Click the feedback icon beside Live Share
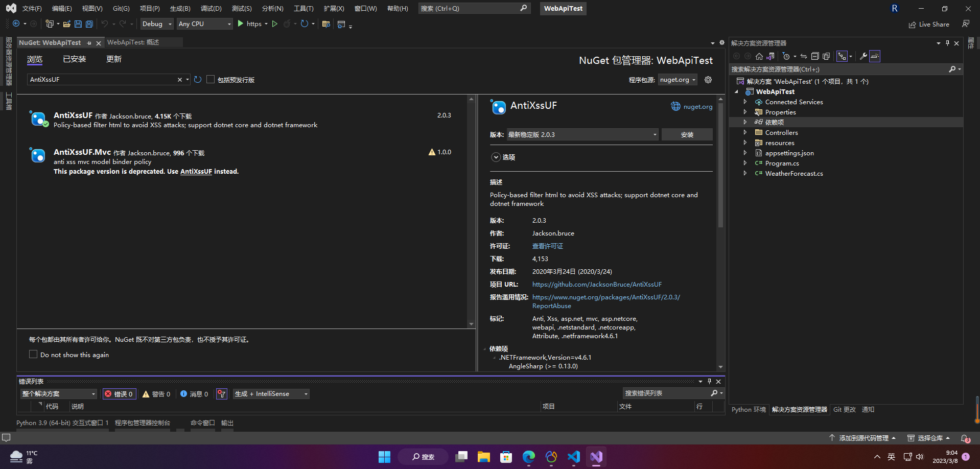The image size is (980, 469). [966, 24]
